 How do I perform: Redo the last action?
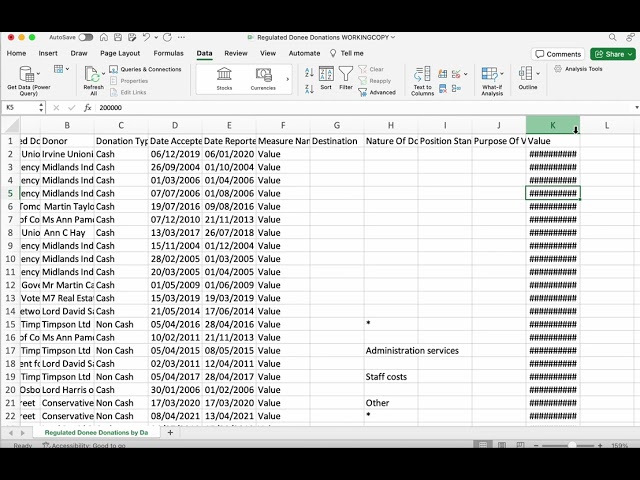[167, 37]
